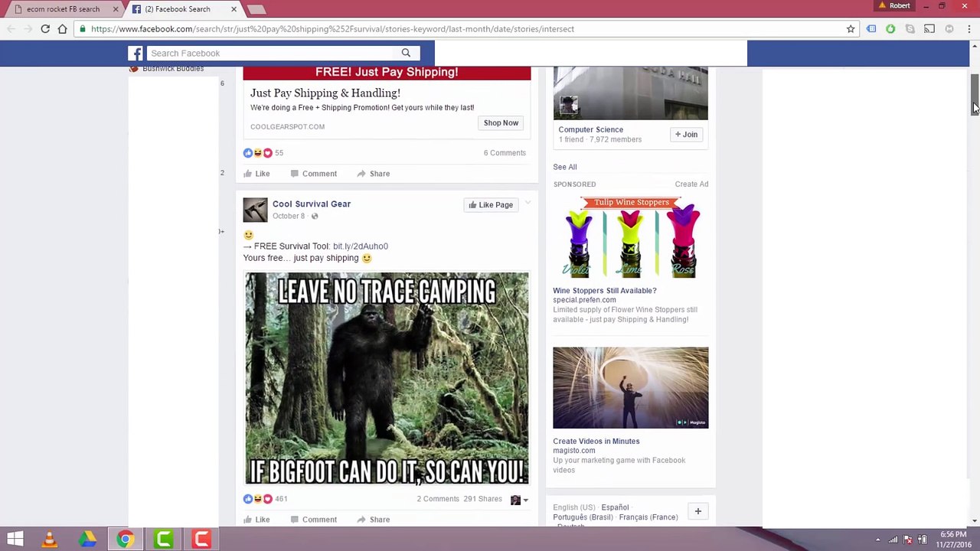Share the post with 6 Comments
Screen dimensions: 980x551
[x=373, y=174]
